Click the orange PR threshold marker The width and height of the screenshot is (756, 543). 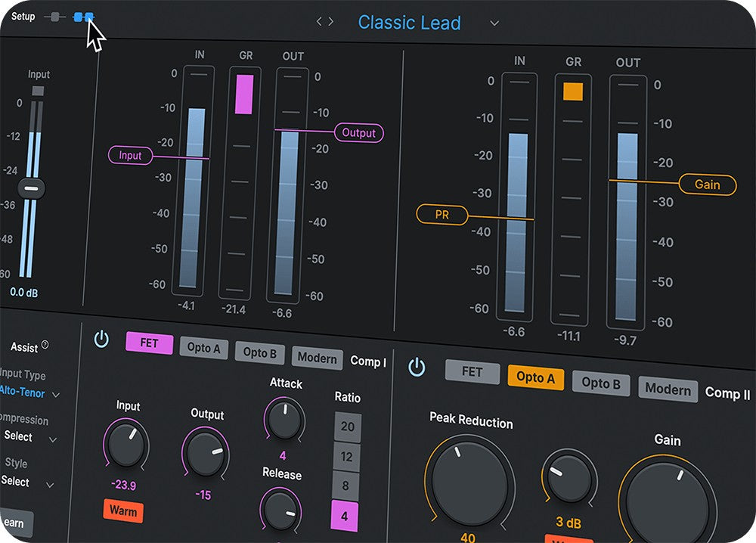[442, 215]
